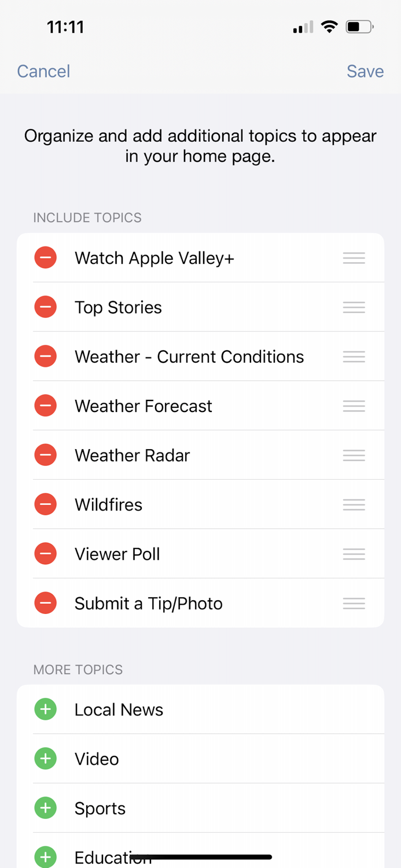Grab the reorder handle beside Top Stories
This screenshot has height=868, width=401.
pos(354,307)
